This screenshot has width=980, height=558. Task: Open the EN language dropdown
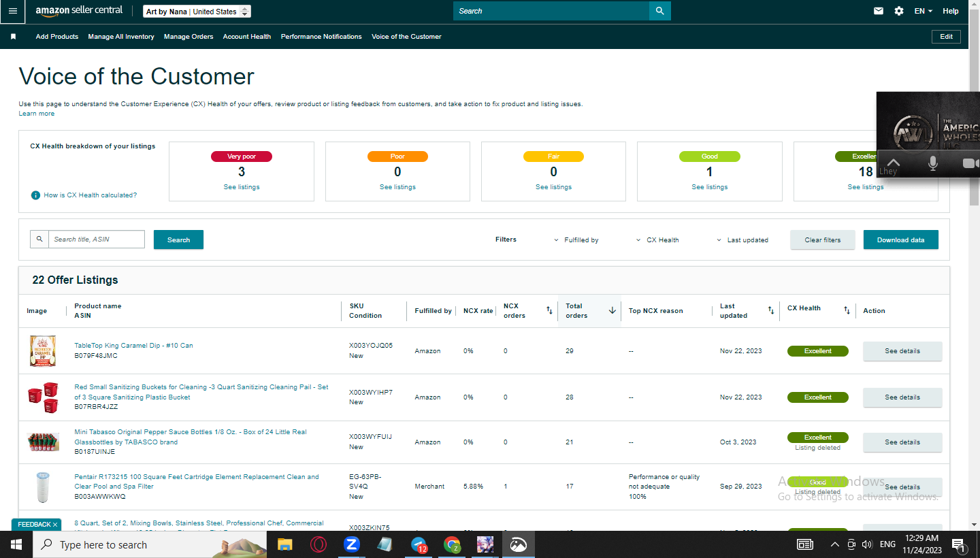pyautogui.click(x=923, y=11)
